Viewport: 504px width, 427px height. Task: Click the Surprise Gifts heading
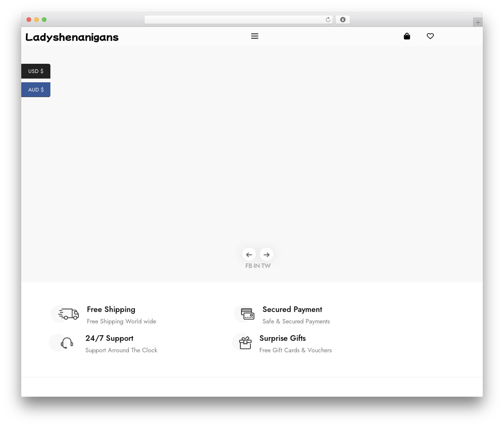[283, 338]
